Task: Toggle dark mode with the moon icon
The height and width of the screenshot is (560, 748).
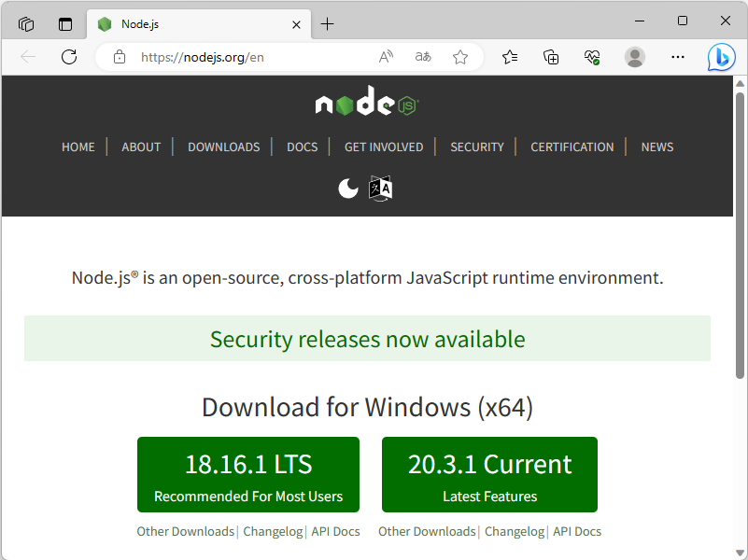Action: [347, 187]
